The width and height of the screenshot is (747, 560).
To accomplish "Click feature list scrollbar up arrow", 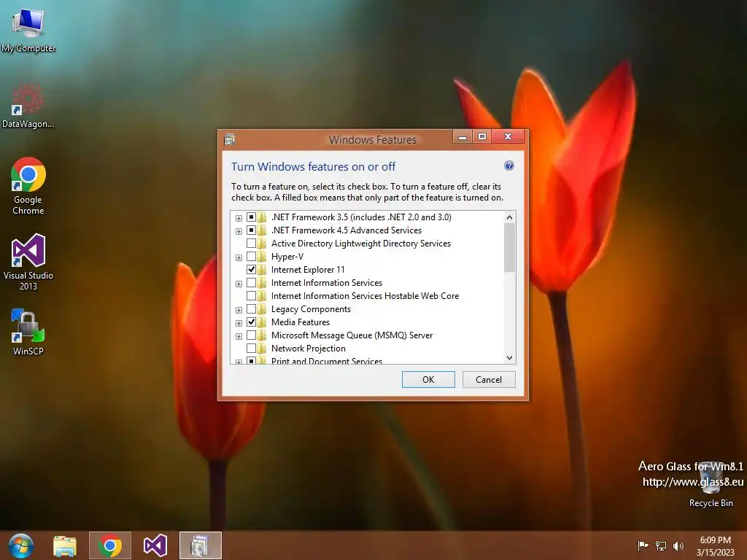I will coord(509,217).
